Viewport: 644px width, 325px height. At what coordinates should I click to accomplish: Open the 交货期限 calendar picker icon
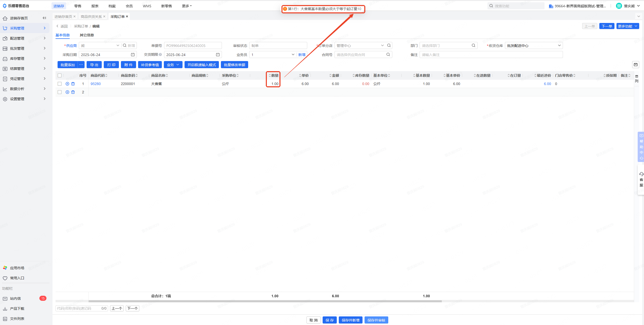tap(218, 55)
